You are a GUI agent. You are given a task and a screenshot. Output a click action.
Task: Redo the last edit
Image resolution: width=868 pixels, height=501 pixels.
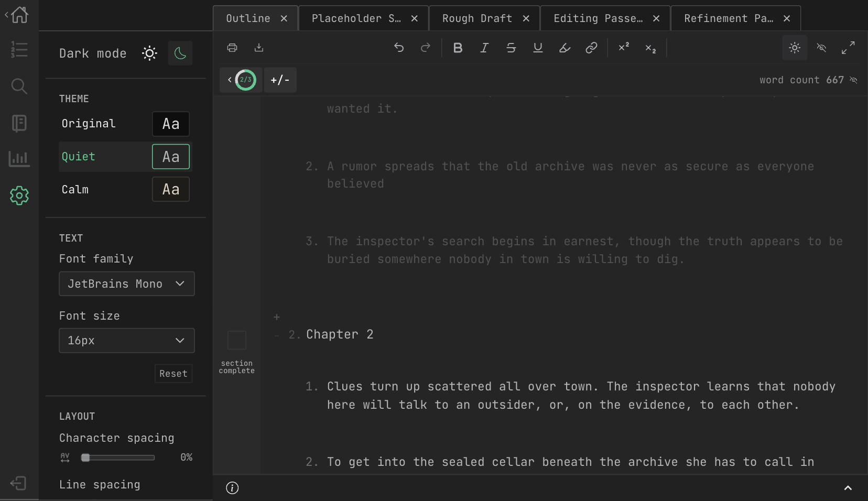click(426, 48)
